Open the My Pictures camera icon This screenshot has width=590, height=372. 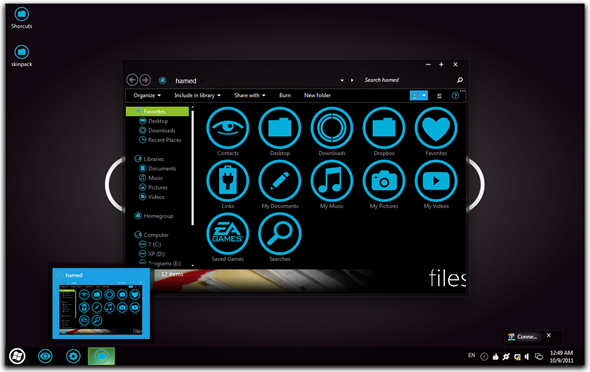pyautogui.click(x=384, y=181)
